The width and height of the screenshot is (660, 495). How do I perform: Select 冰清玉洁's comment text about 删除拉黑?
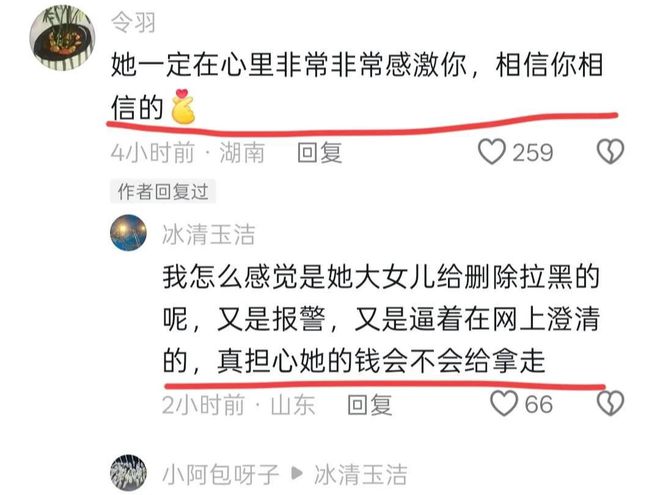tap(381, 319)
